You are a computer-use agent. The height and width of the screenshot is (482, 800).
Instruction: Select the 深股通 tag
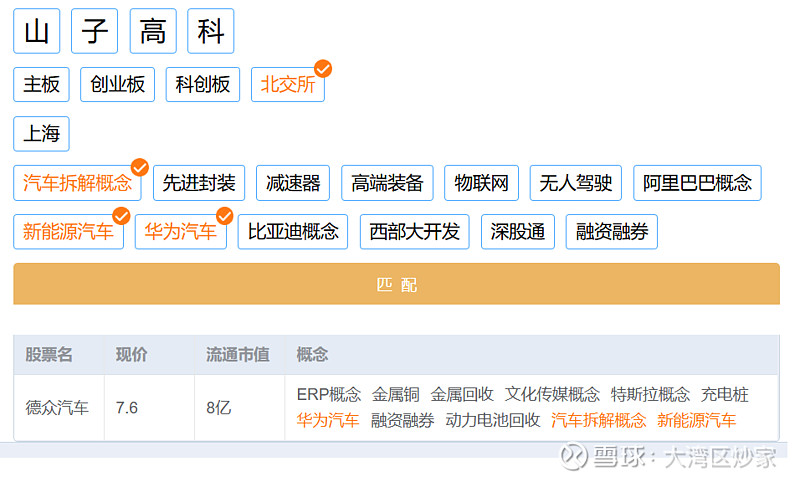click(x=518, y=232)
